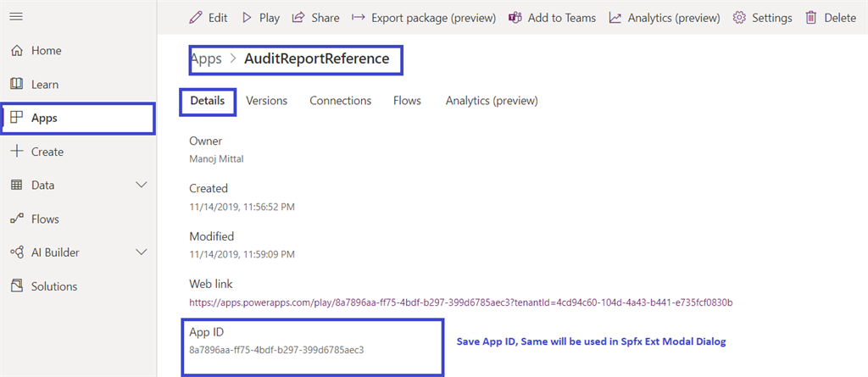Open the apps.powerapps.com web link
The width and height of the screenshot is (868, 377).
(x=461, y=302)
